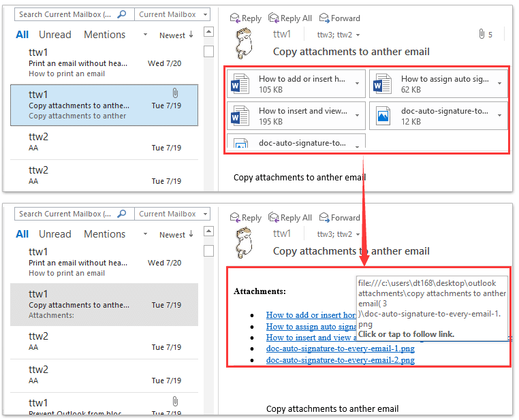This screenshot has width=519, height=420.
Task: Click Search Current Mailbox field in bottom window
Action: point(74,214)
